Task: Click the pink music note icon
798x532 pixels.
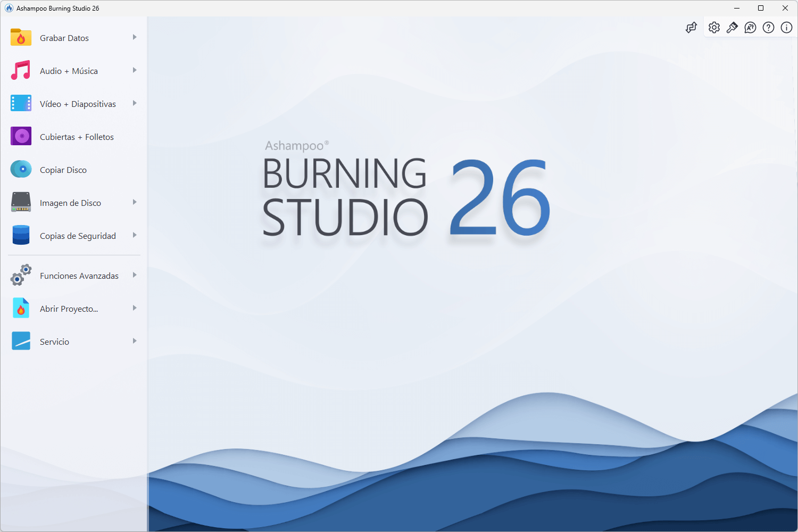Action: 21,71
